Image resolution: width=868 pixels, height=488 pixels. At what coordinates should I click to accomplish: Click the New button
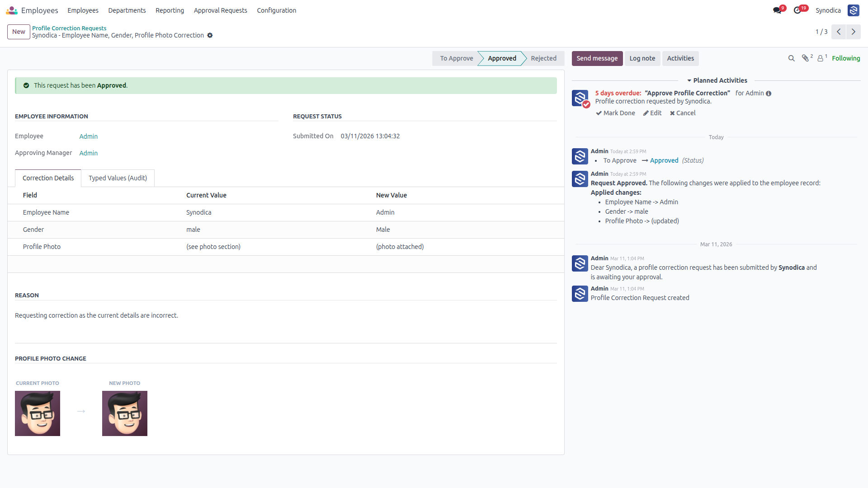pyautogui.click(x=19, y=32)
